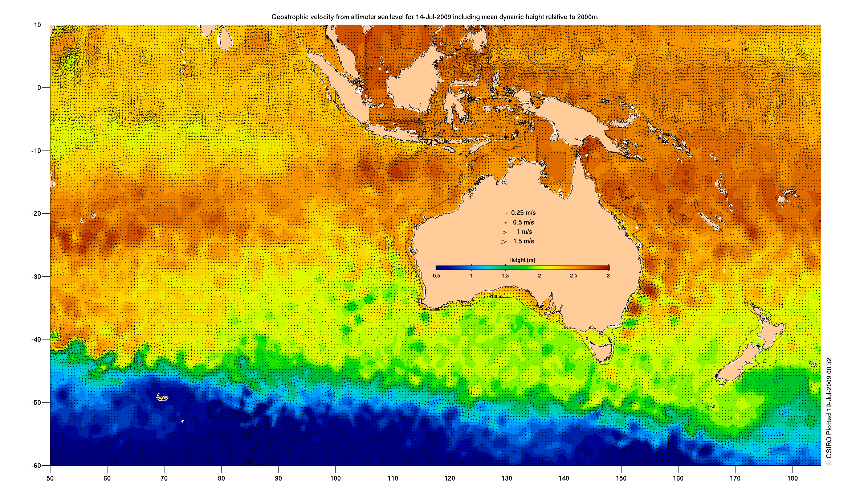Click the colorbar tick label "0.5"
The width and height of the screenshot is (868, 490).
pos(436,276)
